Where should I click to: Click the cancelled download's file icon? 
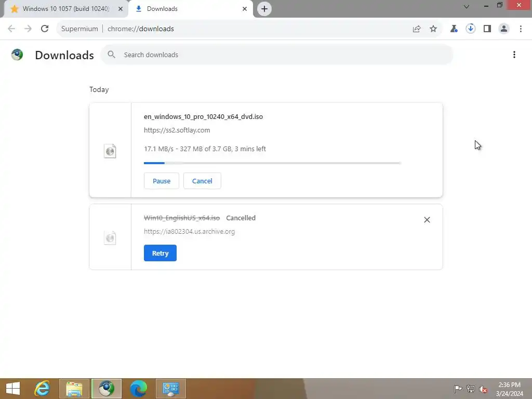[110, 237]
